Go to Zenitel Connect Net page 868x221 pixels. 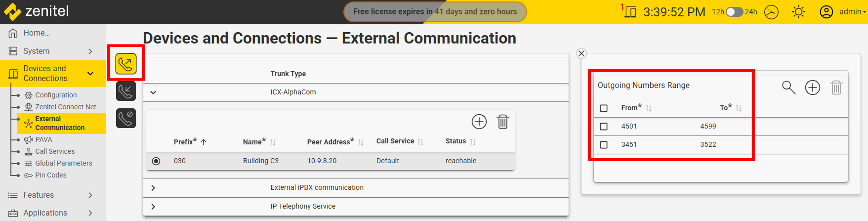click(65, 107)
